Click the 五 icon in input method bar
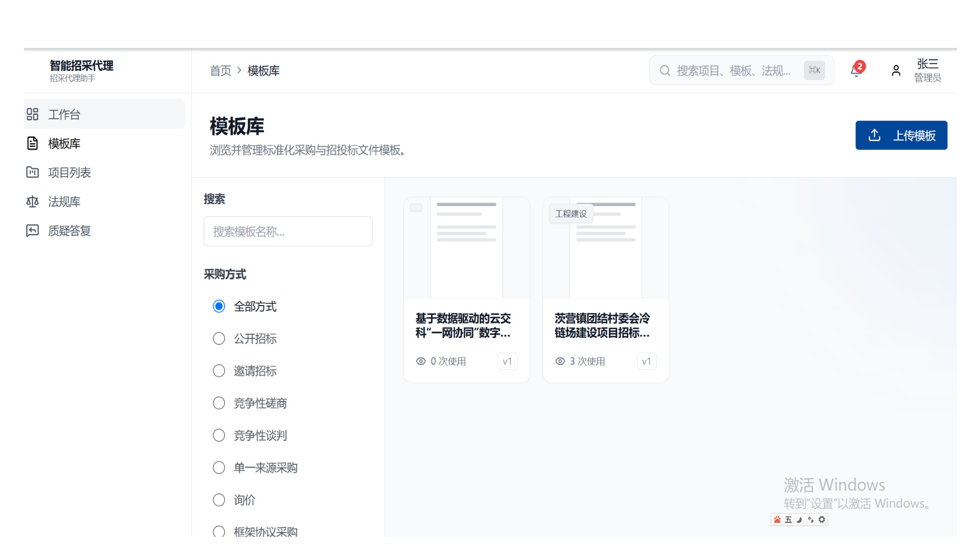 pyautogui.click(x=788, y=519)
